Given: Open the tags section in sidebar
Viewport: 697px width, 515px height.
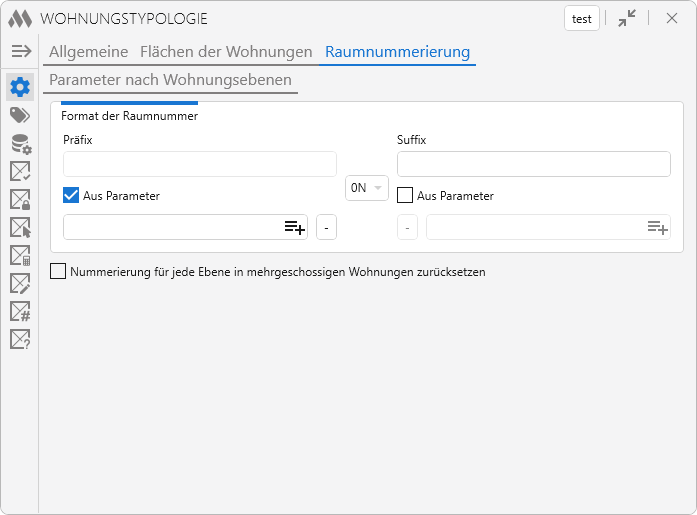Looking at the screenshot, I should [20, 116].
